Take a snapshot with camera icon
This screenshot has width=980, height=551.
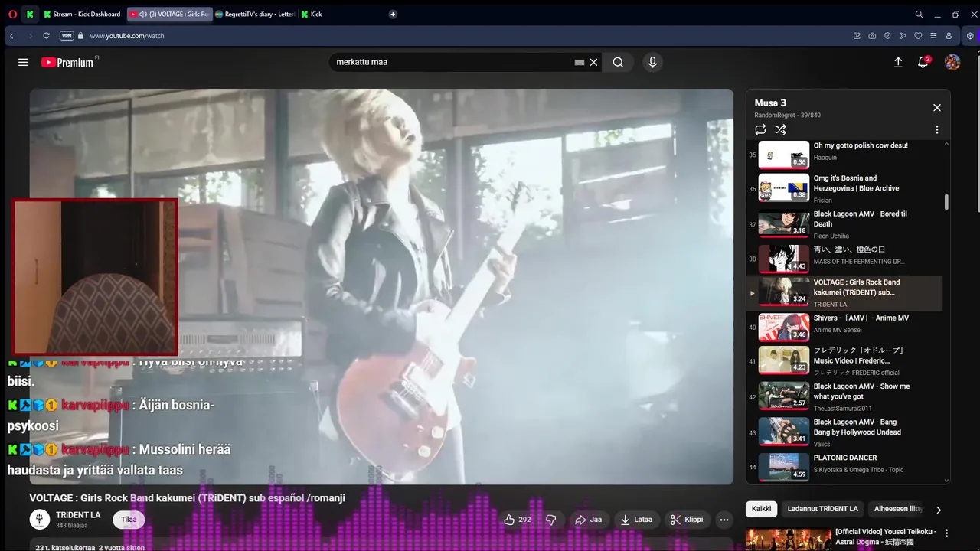[x=872, y=36]
